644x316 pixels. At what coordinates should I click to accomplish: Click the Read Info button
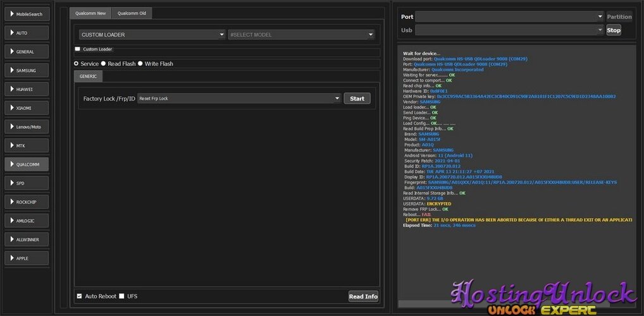tap(363, 296)
